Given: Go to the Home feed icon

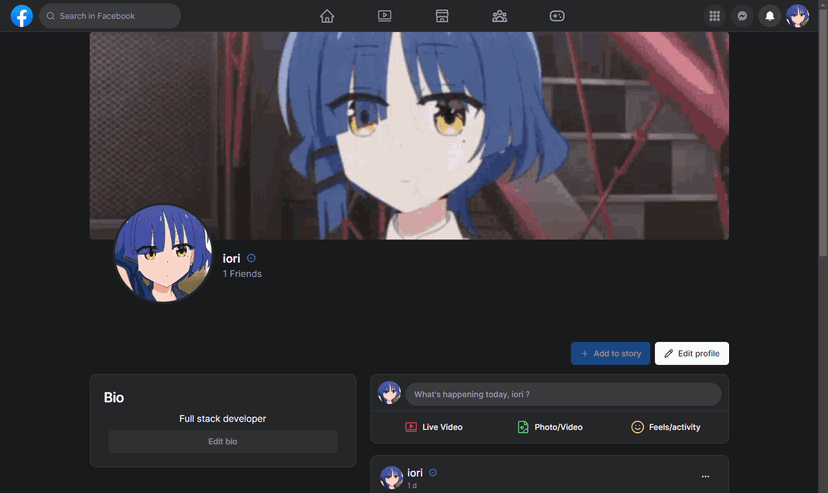Looking at the screenshot, I should (327, 16).
